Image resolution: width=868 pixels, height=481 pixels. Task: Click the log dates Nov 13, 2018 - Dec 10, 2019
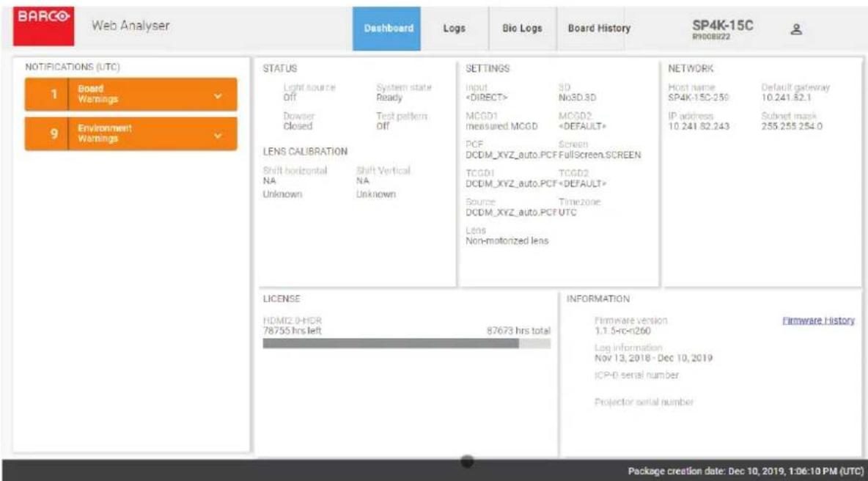pos(653,358)
